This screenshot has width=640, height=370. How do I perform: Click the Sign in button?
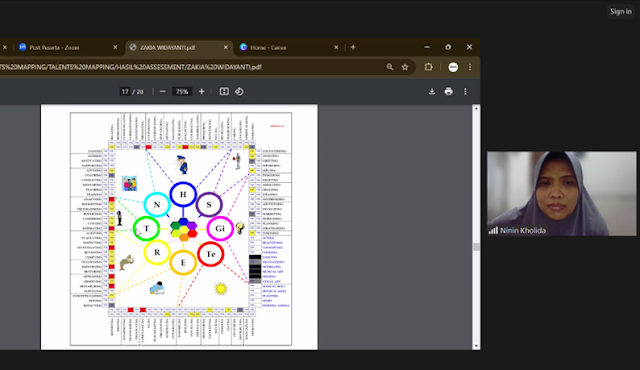(621, 11)
